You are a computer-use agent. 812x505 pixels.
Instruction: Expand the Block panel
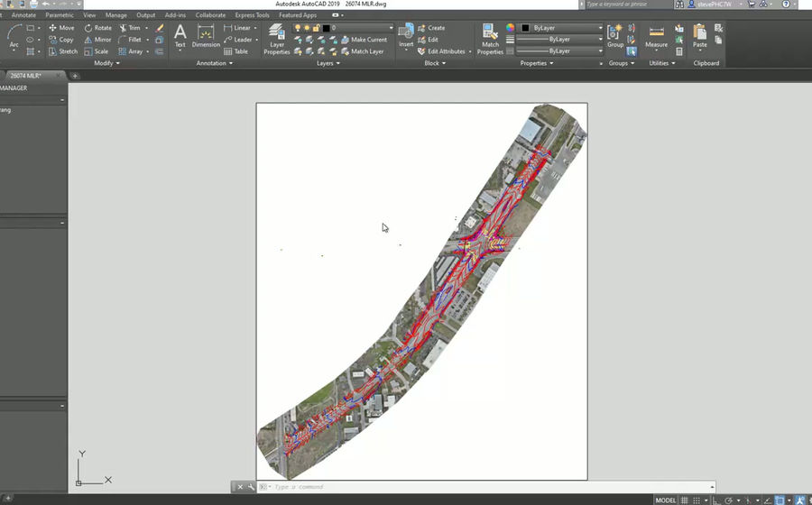click(435, 63)
